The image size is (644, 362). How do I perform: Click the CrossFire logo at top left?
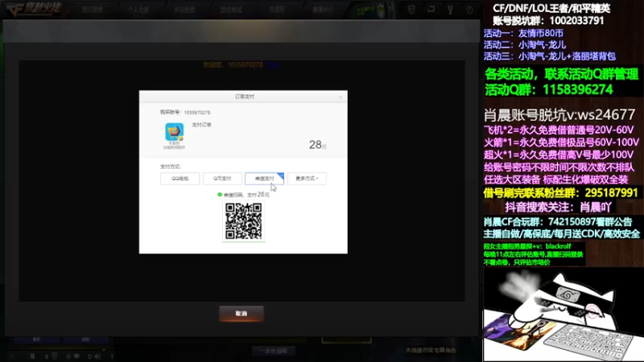34,9
